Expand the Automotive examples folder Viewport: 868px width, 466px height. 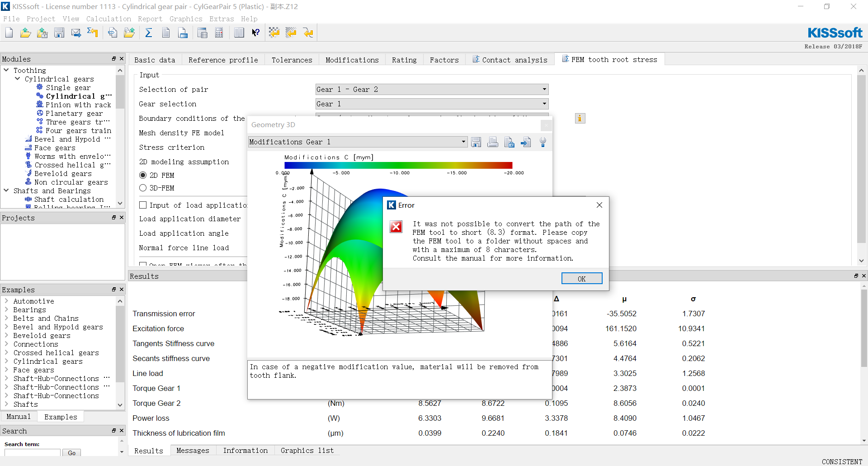tap(6, 301)
